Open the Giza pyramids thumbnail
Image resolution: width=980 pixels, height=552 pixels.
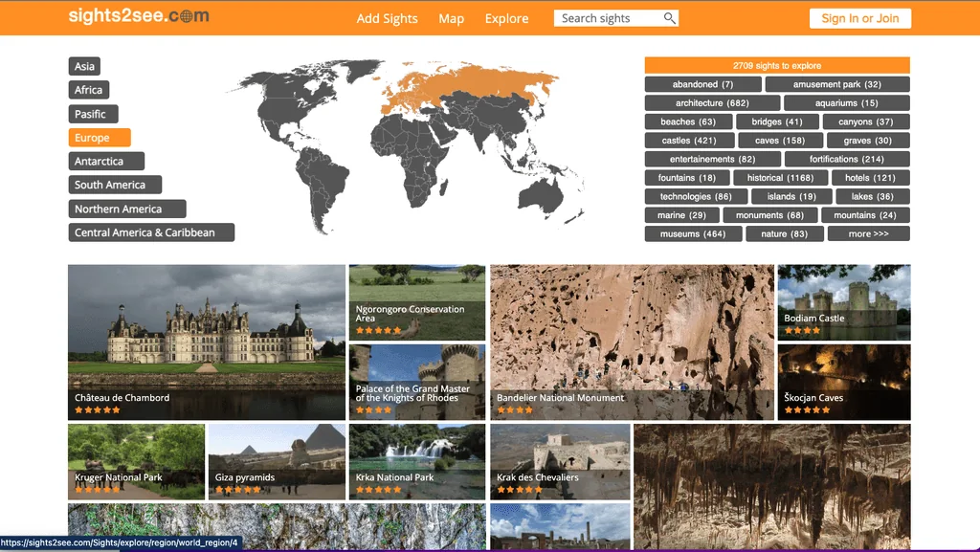pyautogui.click(x=277, y=462)
